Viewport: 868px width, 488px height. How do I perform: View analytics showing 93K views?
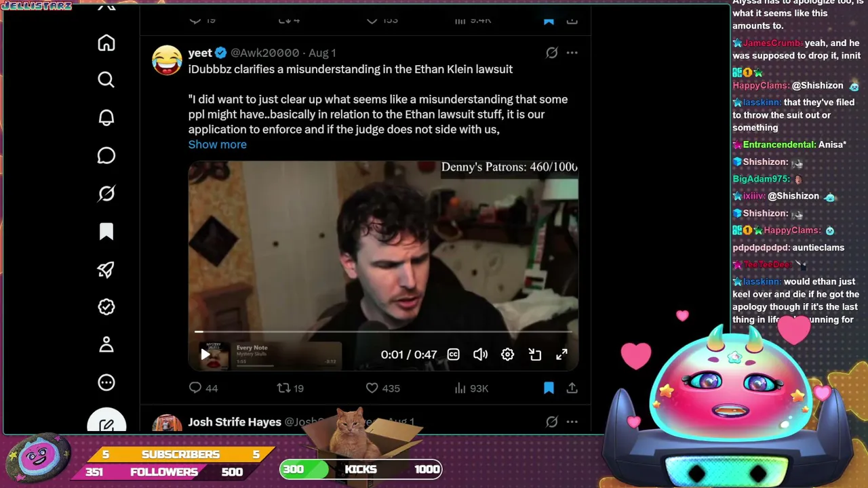tap(471, 388)
